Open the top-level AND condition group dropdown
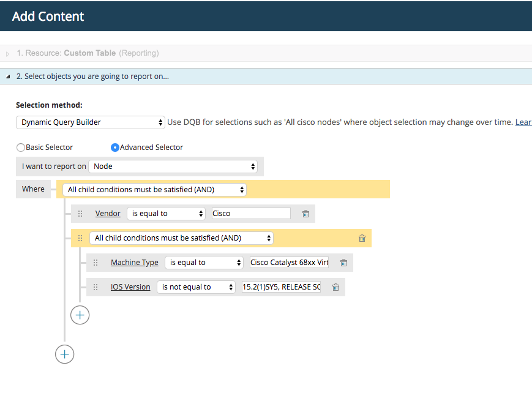Viewport: 532px width, 393px height. pos(154,189)
